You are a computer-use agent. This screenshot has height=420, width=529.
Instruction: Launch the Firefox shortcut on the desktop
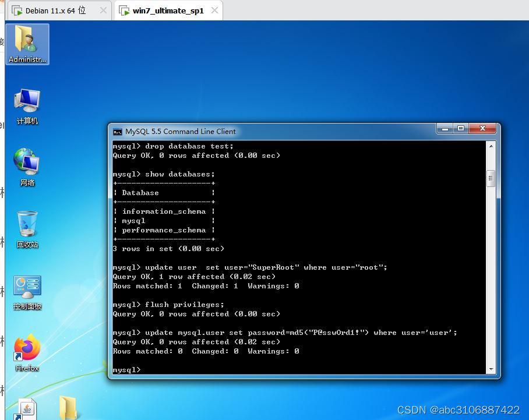tap(27, 353)
